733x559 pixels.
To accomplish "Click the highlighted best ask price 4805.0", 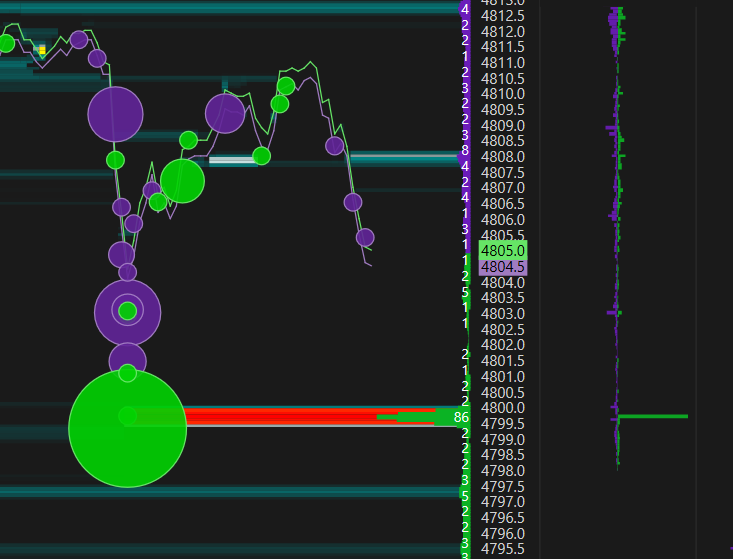I will pos(503,251).
